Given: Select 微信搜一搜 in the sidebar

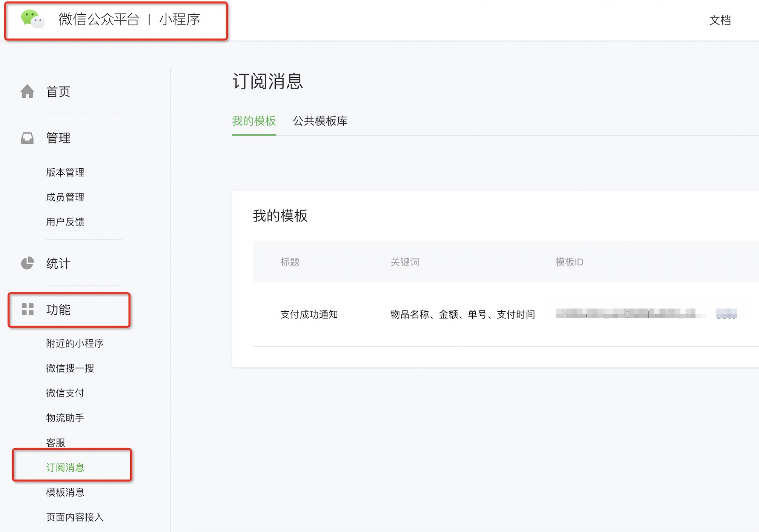Looking at the screenshot, I should tap(70, 368).
